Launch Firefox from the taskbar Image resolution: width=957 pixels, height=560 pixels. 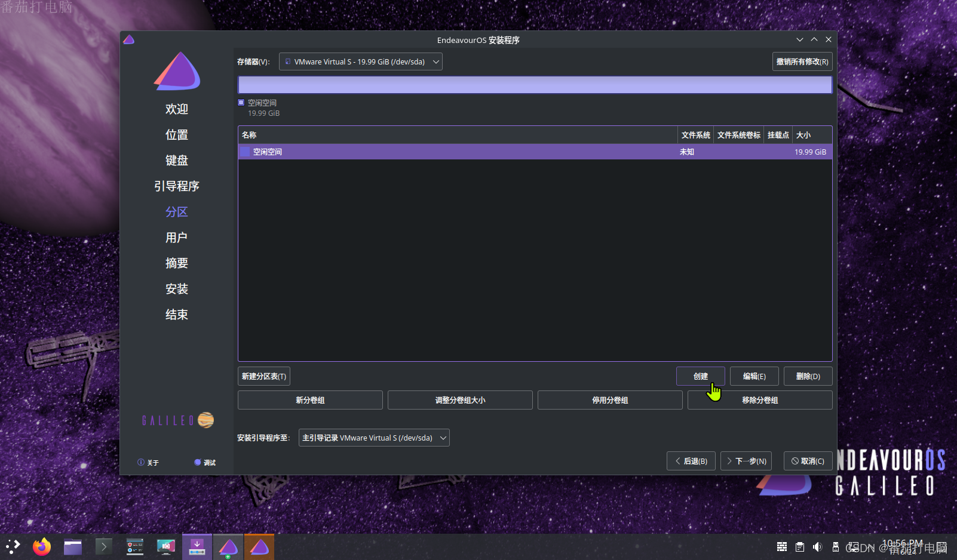pos(42,546)
